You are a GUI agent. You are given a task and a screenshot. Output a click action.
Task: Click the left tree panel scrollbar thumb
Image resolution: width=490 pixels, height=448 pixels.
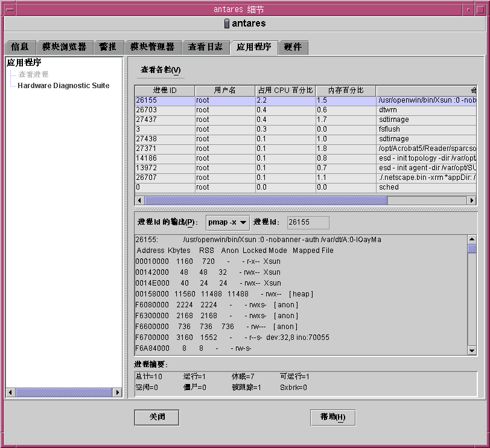[x=64, y=392]
